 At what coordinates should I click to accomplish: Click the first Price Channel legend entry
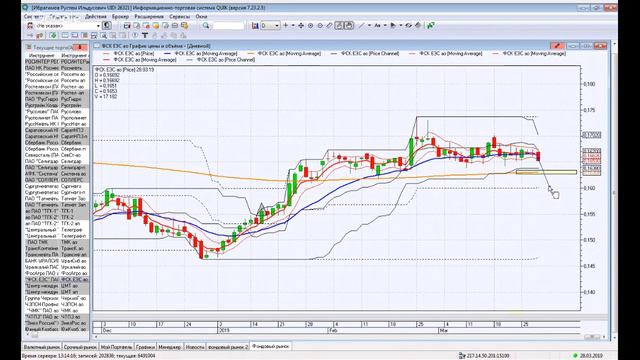pyautogui.click(x=364, y=53)
